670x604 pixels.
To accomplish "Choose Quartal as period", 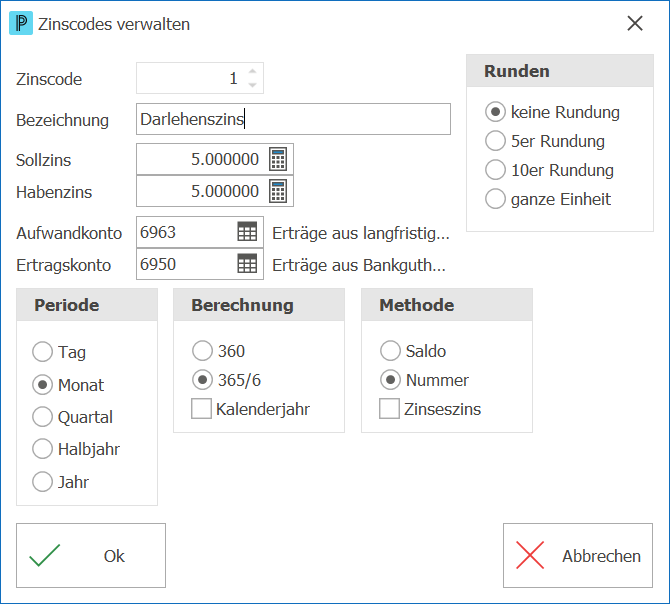I will click(72, 417).
